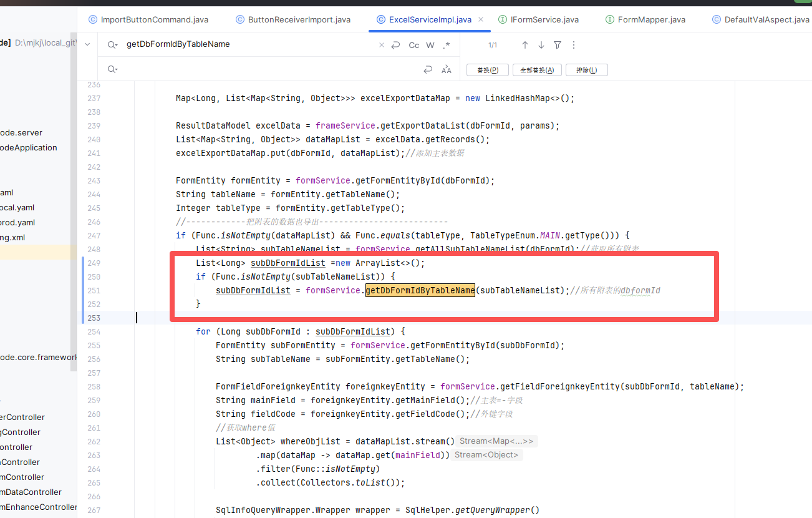Click the 全部替换(A) replace all button

[x=537, y=70]
